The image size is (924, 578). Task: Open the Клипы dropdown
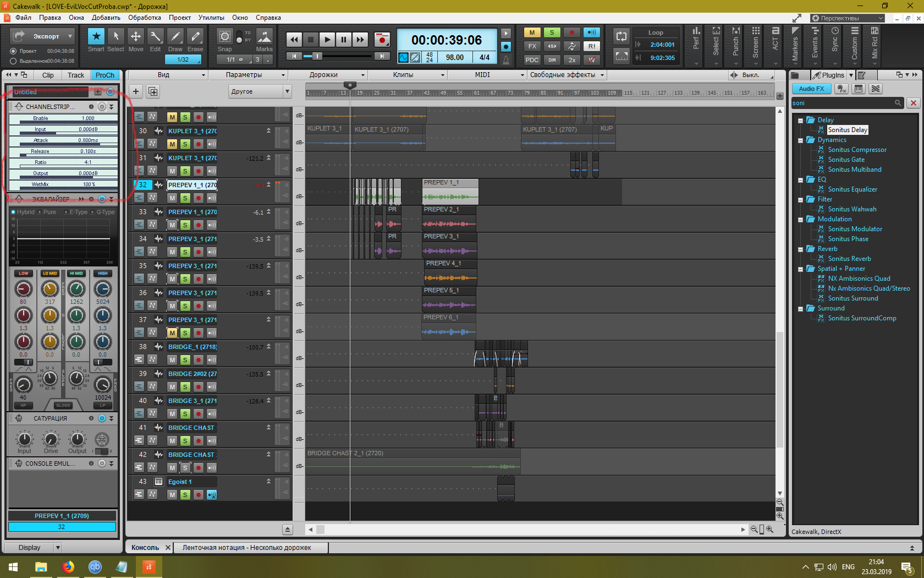coord(407,75)
